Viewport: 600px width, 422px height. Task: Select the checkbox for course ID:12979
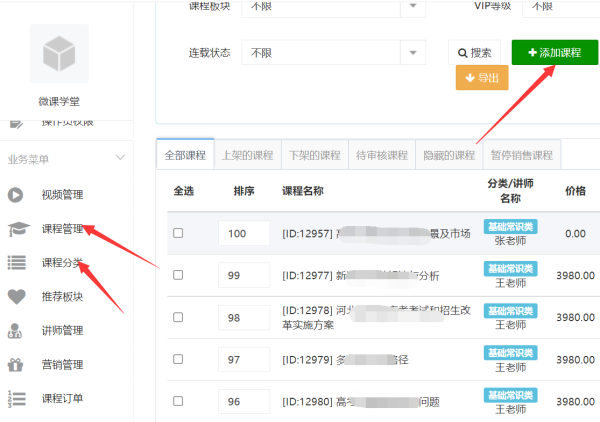[x=178, y=359]
